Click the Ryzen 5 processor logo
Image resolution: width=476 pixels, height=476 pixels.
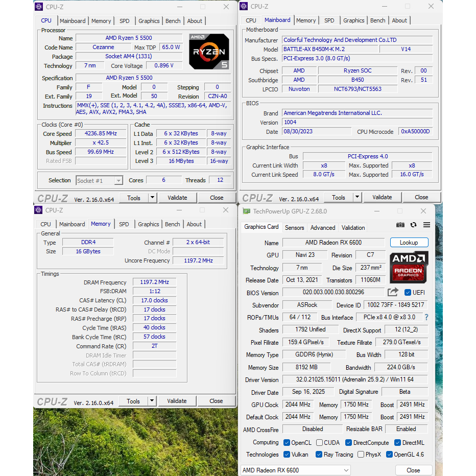pyautogui.click(x=209, y=51)
